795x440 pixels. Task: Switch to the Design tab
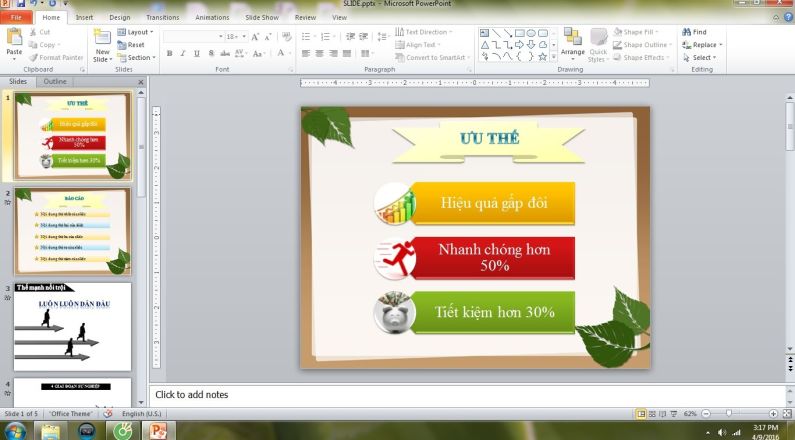point(120,17)
